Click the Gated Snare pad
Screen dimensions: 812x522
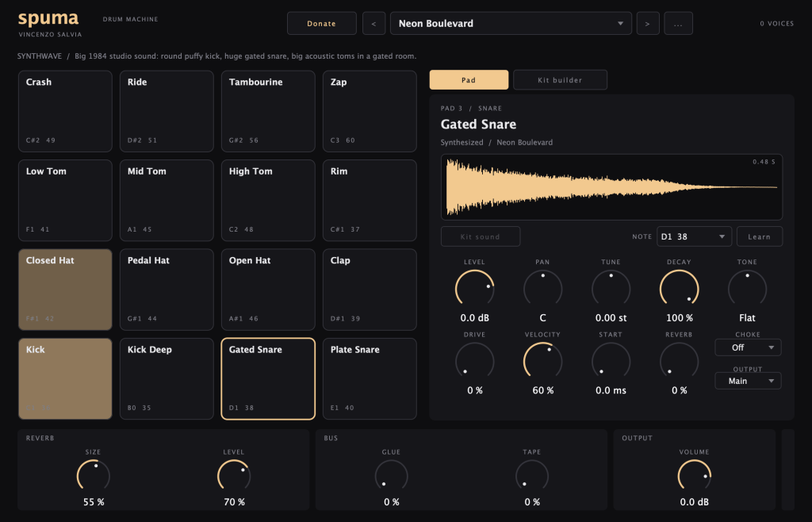click(268, 378)
